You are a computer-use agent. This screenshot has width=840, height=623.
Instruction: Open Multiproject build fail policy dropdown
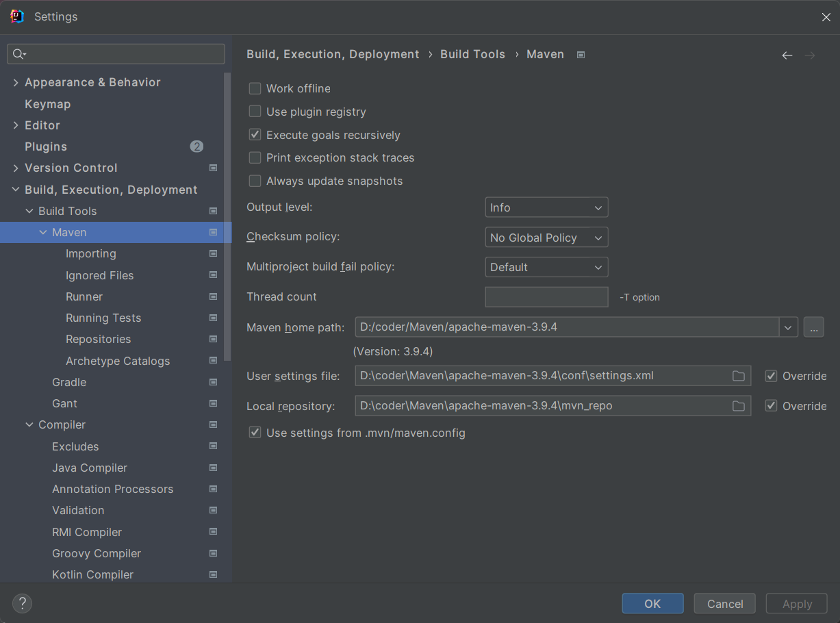(546, 267)
